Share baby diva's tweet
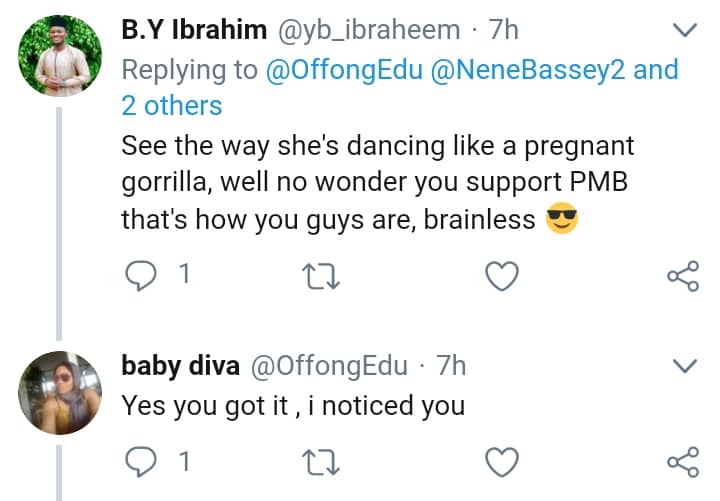This screenshot has height=501, width=720. pyautogui.click(x=682, y=461)
